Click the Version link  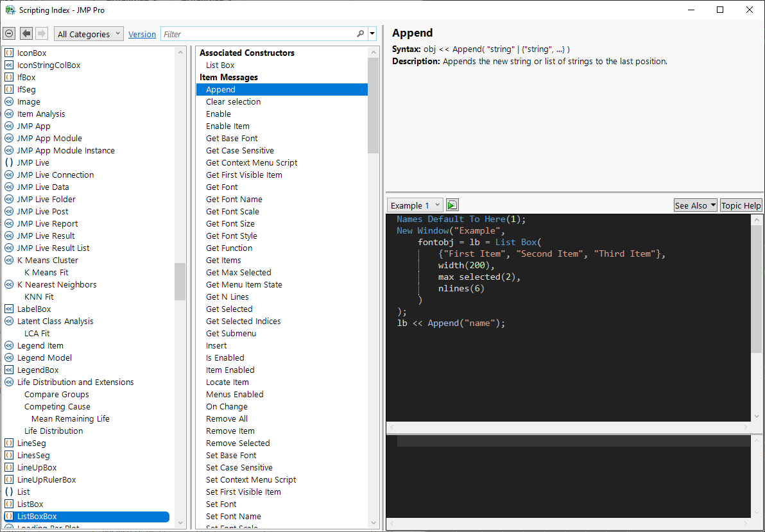[x=142, y=33]
